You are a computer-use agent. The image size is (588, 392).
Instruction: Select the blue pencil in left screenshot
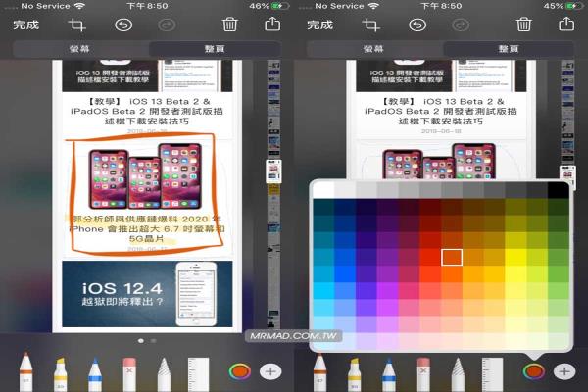pos(95,374)
